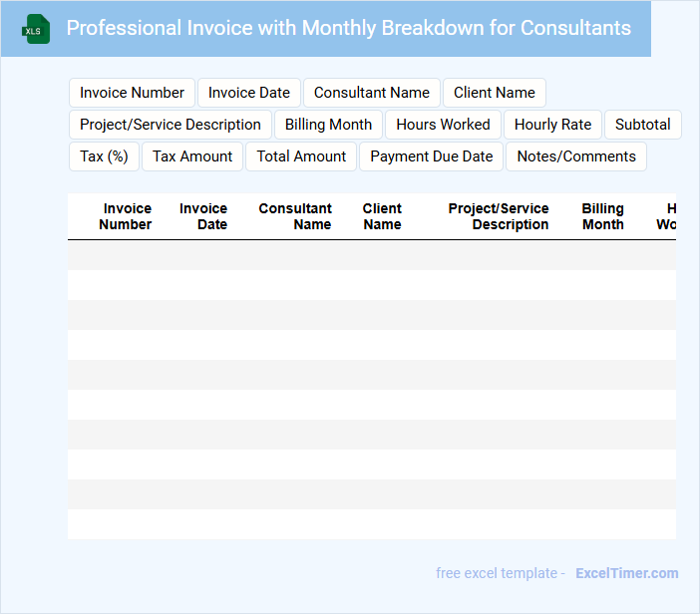Click the Hours Worked tag

pyautogui.click(x=443, y=125)
